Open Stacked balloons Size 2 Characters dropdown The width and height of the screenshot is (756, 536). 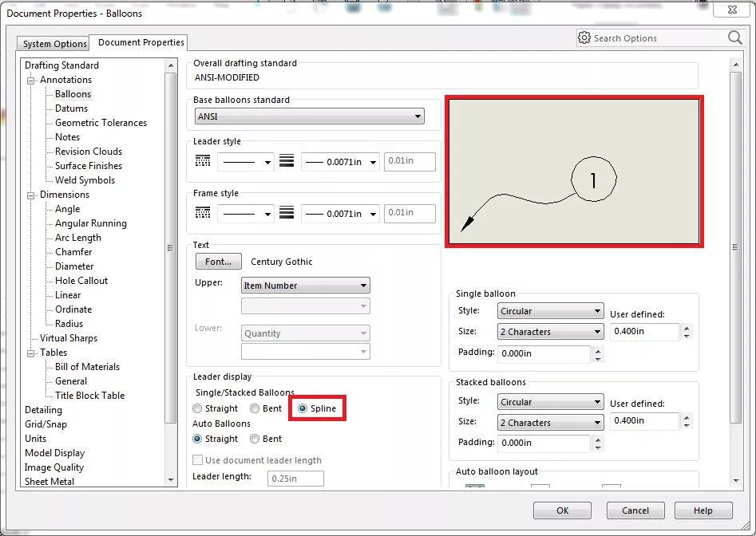click(550, 423)
